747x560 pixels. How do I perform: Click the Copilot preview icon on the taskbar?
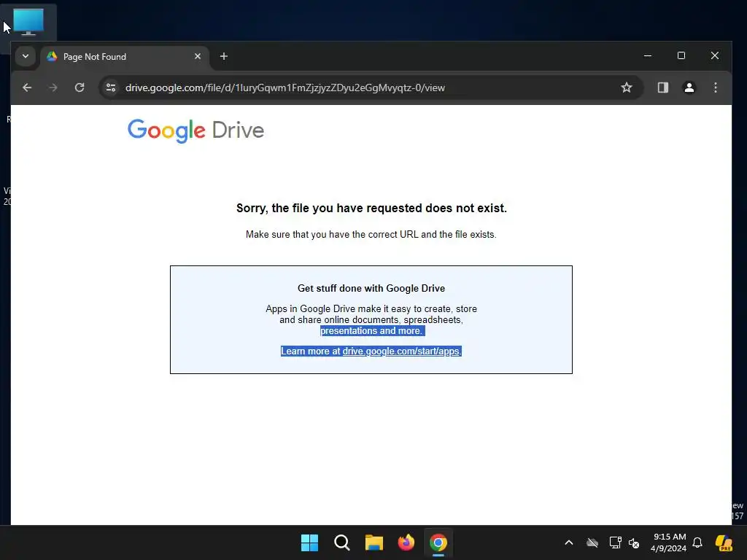click(724, 542)
